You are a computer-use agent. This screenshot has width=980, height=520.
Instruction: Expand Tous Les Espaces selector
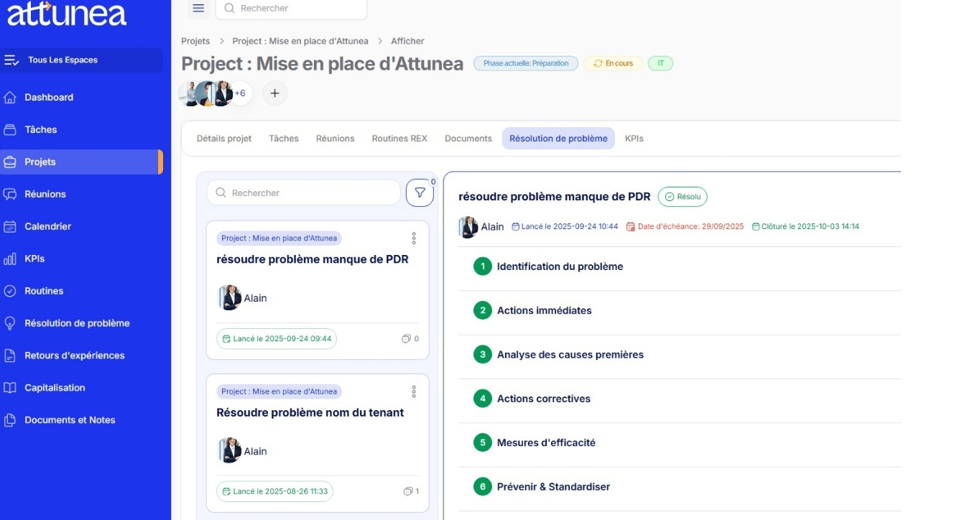coord(81,60)
